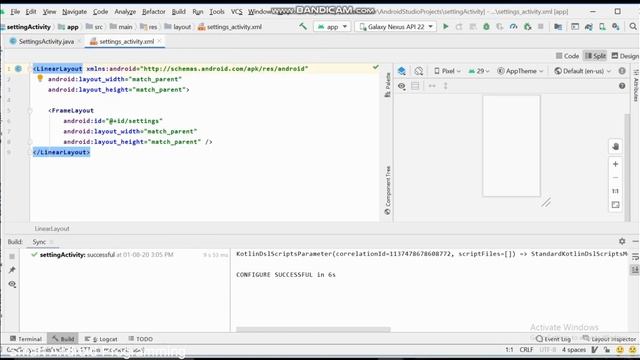
Task: Select the Sync tab in Build panel
Action: coord(39,242)
